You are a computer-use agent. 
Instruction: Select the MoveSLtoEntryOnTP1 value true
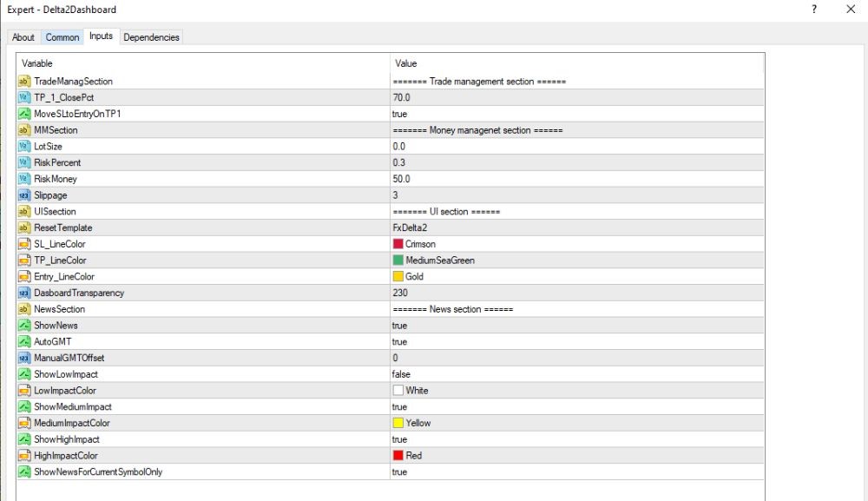(399, 114)
